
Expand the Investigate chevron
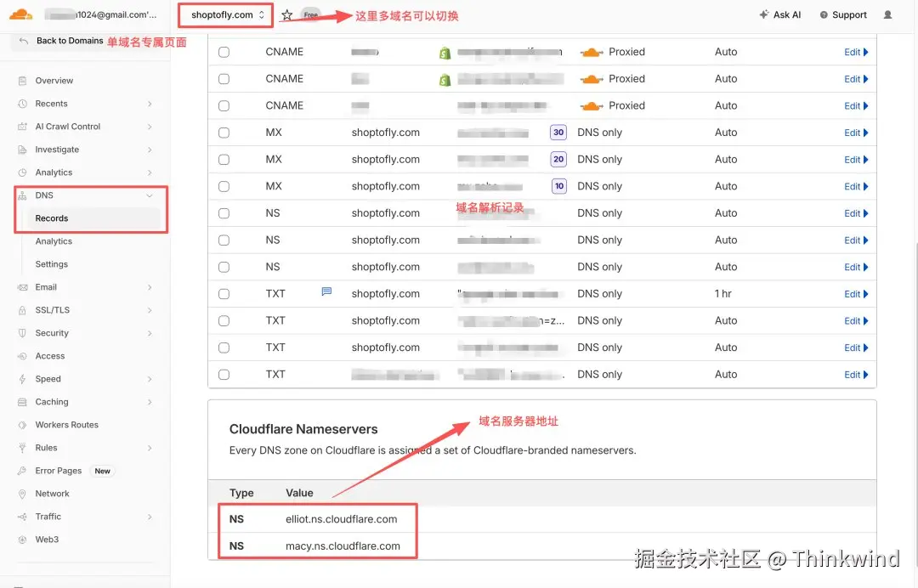click(x=150, y=150)
